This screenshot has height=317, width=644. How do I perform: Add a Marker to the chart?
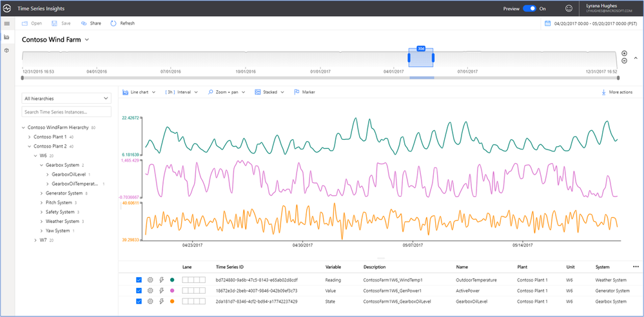coord(304,92)
